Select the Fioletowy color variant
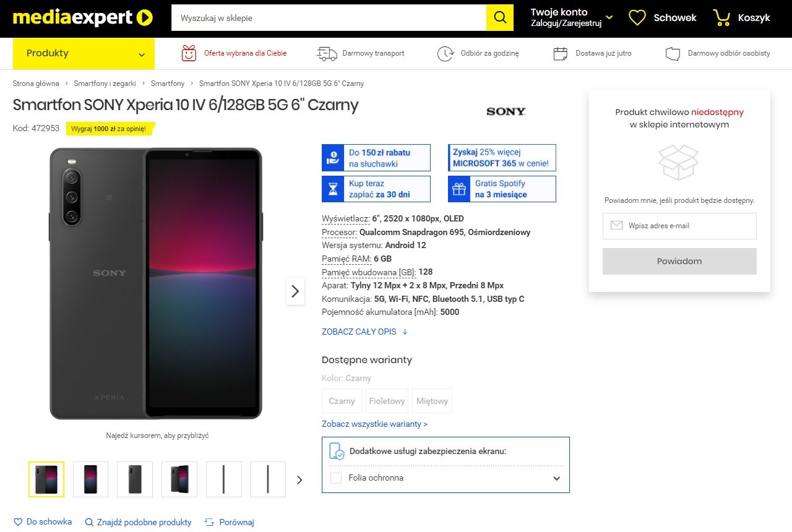 click(x=387, y=401)
